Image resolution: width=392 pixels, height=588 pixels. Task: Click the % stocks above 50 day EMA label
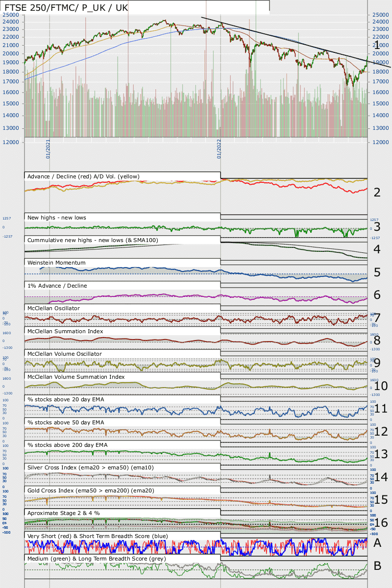coord(66,422)
